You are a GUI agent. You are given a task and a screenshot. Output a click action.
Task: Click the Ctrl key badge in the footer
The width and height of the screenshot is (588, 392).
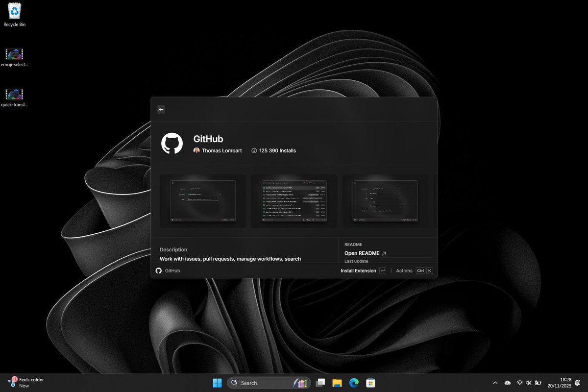click(x=420, y=270)
